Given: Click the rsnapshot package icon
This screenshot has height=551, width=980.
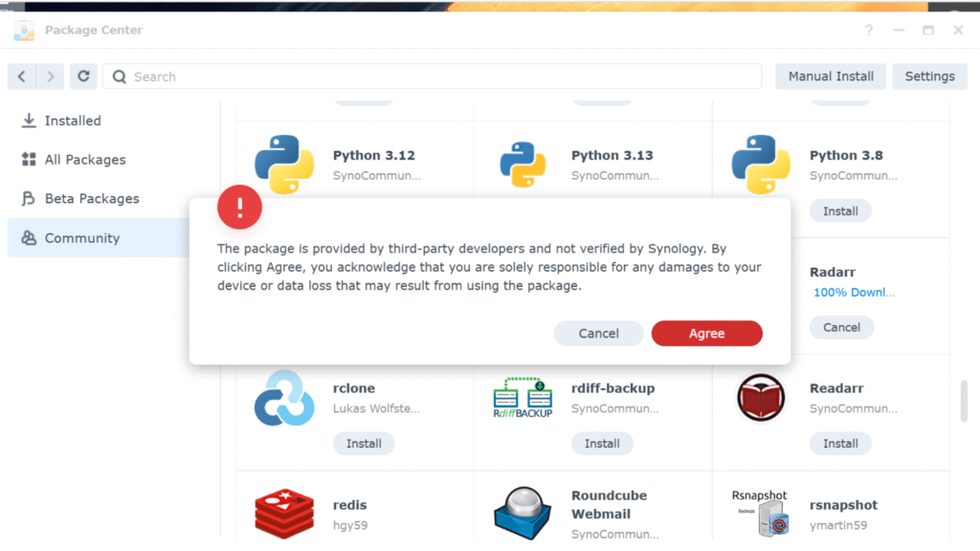Looking at the screenshot, I should pyautogui.click(x=761, y=514).
